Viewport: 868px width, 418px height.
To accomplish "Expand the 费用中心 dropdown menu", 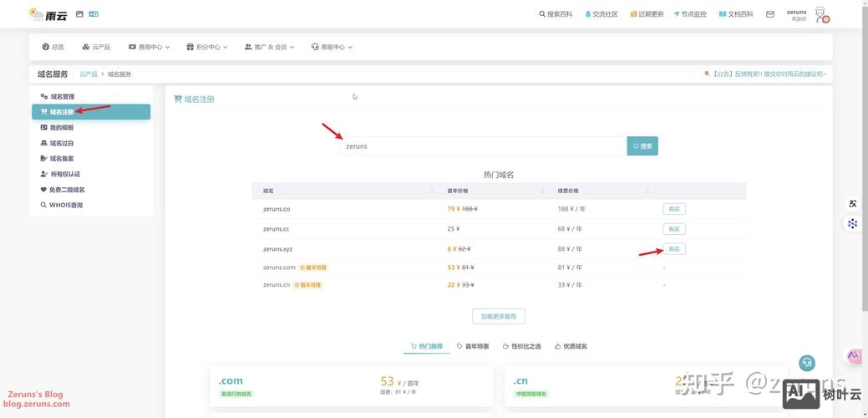I will tap(149, 47).
